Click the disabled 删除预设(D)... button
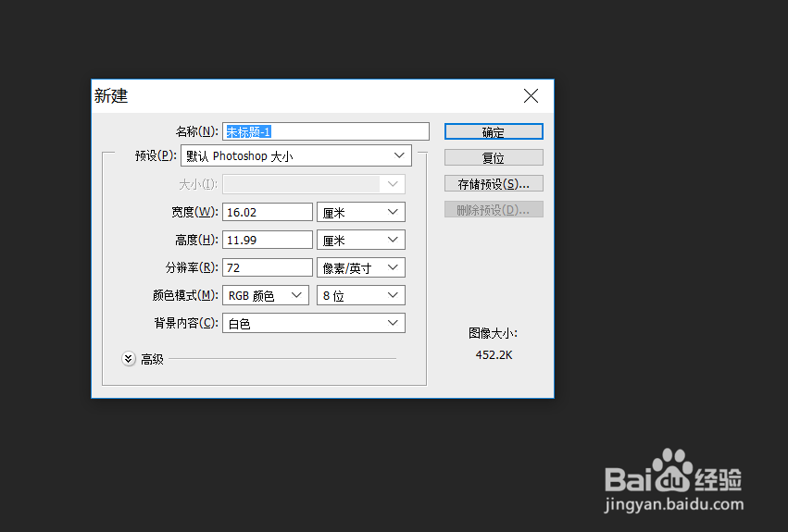Image resolution: width=788 pixels, height=532 pixels. (494, 209)
